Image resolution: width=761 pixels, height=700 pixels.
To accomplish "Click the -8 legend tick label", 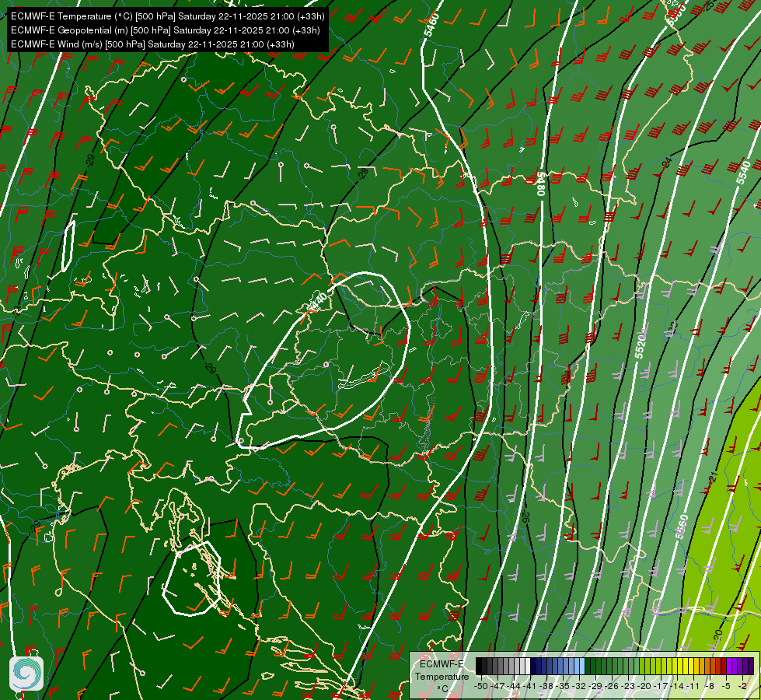I will click(x=710, y=687).
